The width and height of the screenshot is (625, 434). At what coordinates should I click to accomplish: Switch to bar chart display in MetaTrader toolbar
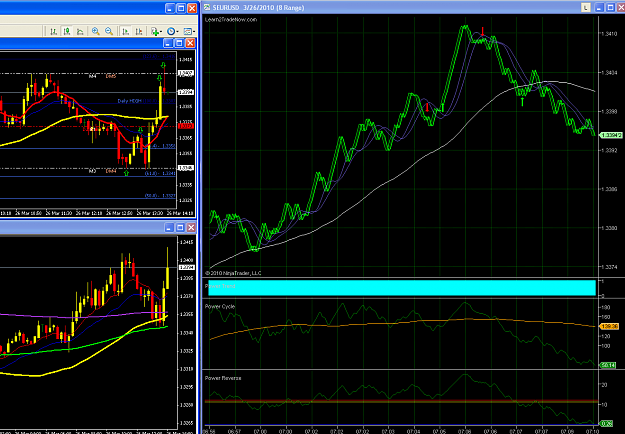tap(53, 31)
